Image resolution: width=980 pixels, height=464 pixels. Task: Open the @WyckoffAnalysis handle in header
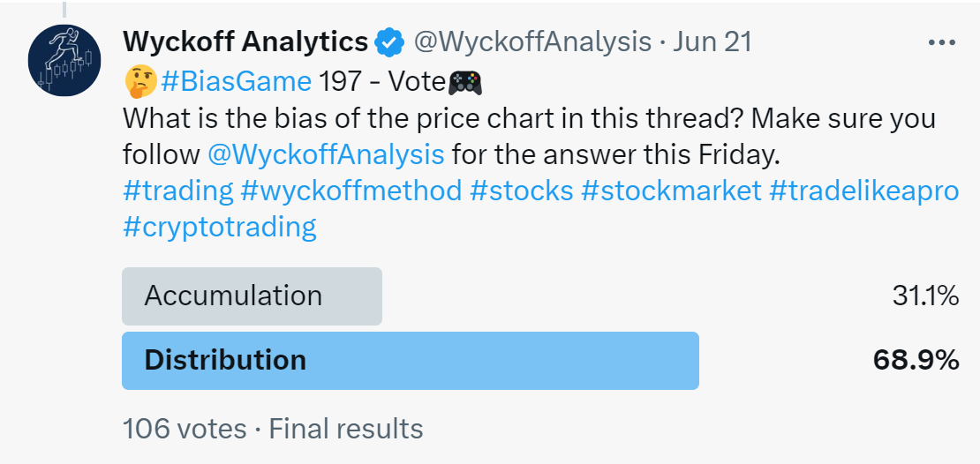click(x=529, y=41)
